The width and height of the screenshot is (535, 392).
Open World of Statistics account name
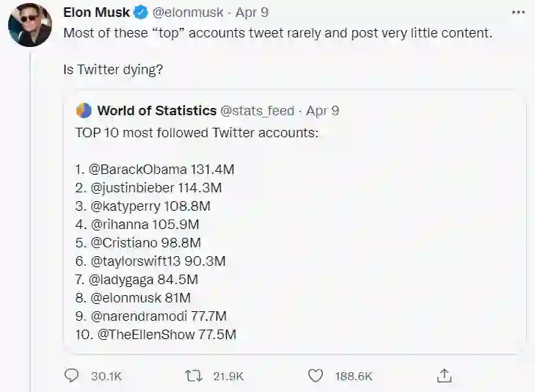pyautogui.click(x=156, y=111)
